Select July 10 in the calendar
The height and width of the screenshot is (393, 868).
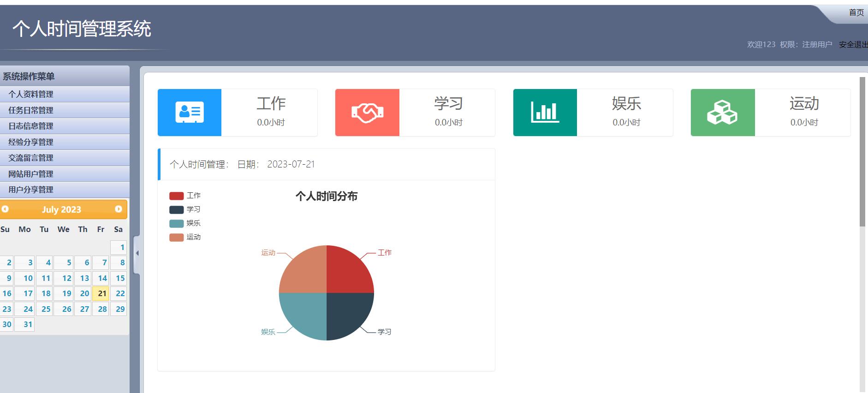pos(24,278)
